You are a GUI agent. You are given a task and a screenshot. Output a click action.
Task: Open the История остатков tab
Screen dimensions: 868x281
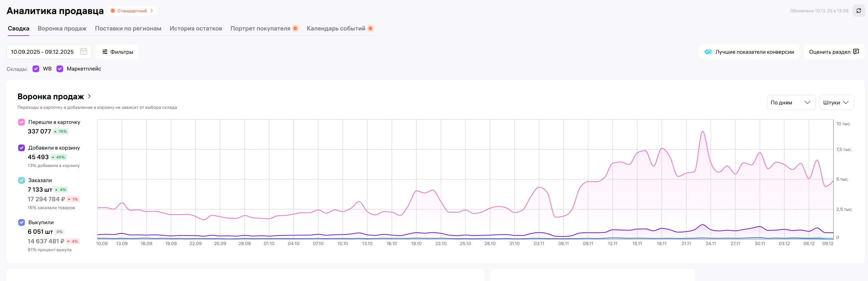[196, 28]
